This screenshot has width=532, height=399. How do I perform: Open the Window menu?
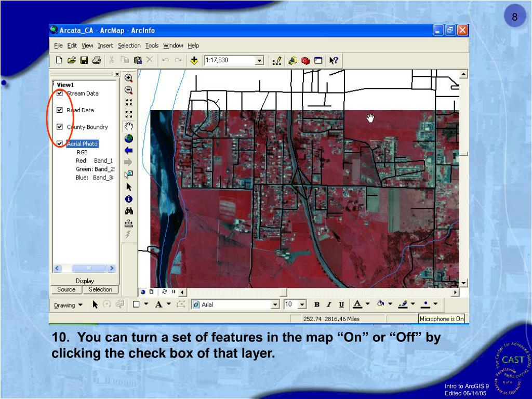click(173, 46)
